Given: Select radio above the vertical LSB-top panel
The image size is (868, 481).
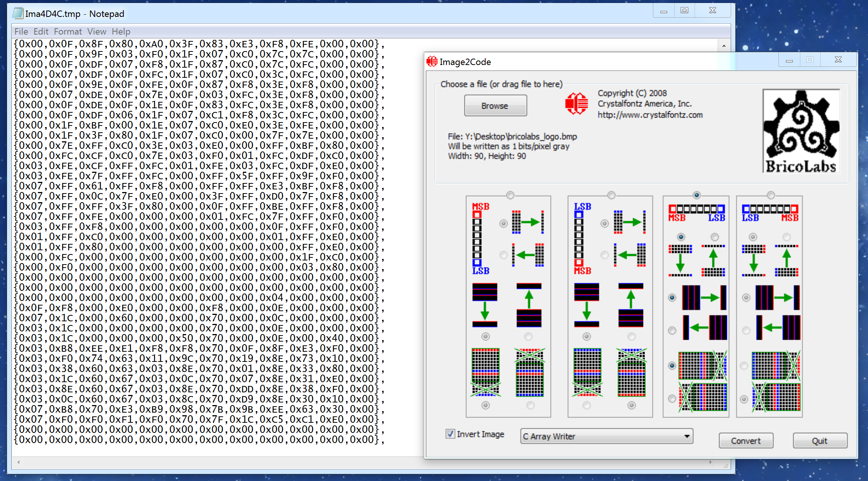Looking at the screenshot, I should tap(611, 195).
